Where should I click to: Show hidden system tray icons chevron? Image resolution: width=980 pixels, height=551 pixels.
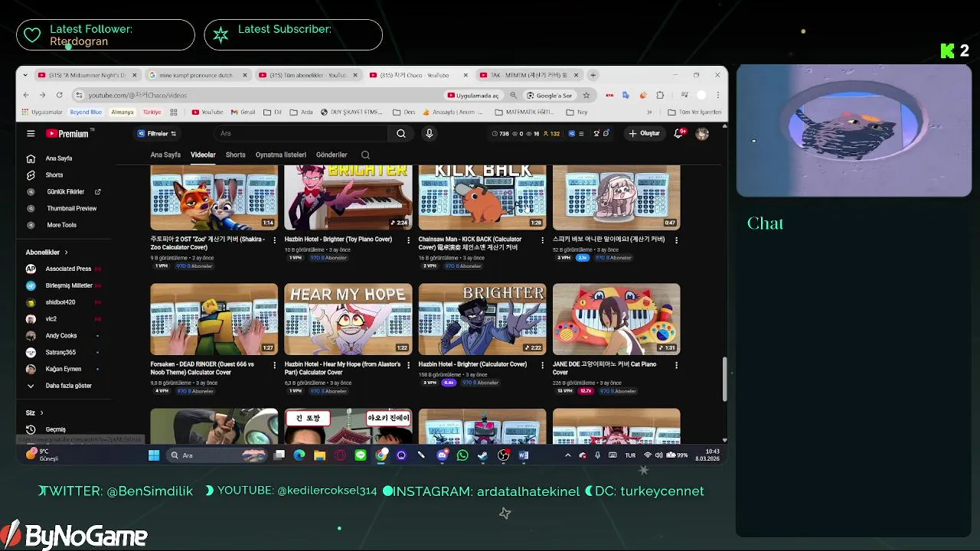[x=567, y=455]
